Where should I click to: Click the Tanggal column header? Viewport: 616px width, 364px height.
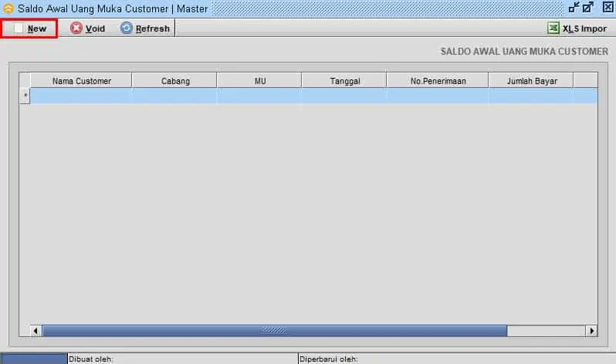click(x=344, y=81)
